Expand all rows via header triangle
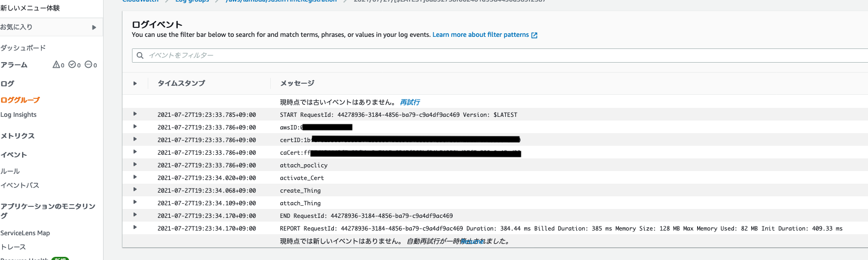The width and height of the screenshot is (868, 260). 135,83
